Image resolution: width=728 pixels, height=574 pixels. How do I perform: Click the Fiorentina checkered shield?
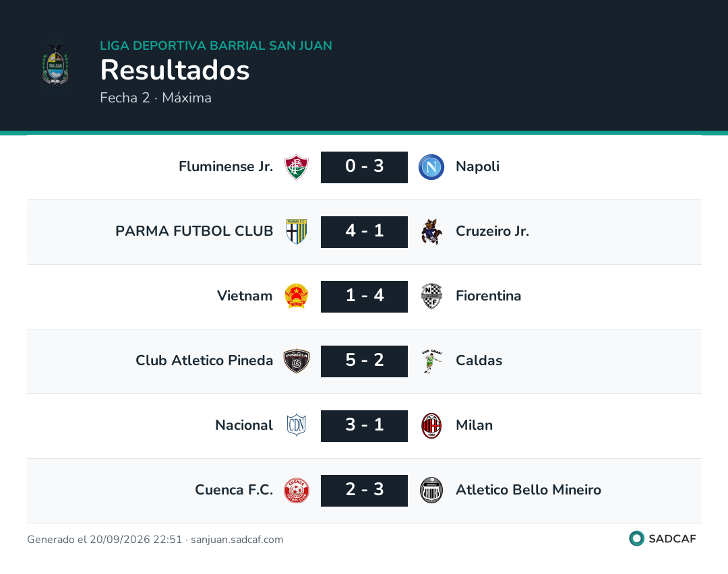tap(431, 296)
